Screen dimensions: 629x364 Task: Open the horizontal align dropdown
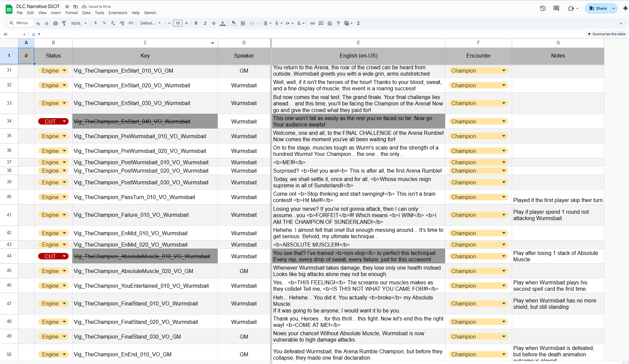tap(267, 23)
